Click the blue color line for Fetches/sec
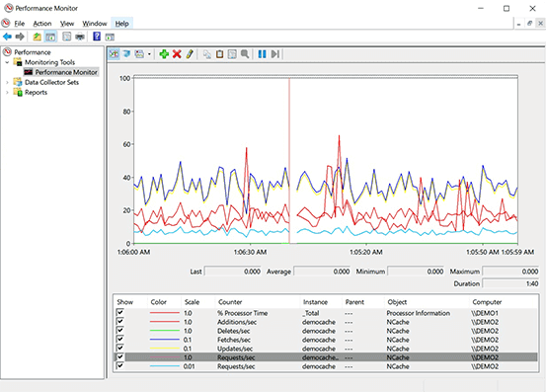Screen dimensions: 546x392 (165, 340)
